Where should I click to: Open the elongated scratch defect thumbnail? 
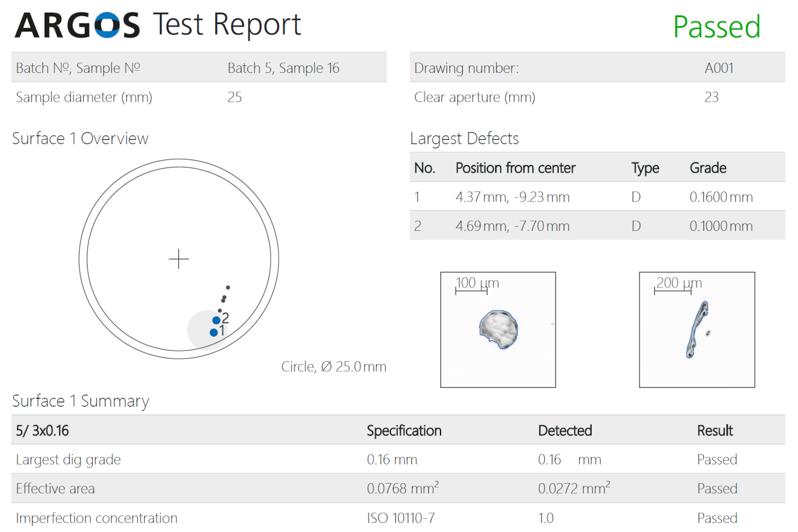pyautogui.click(x=697, y=330)
